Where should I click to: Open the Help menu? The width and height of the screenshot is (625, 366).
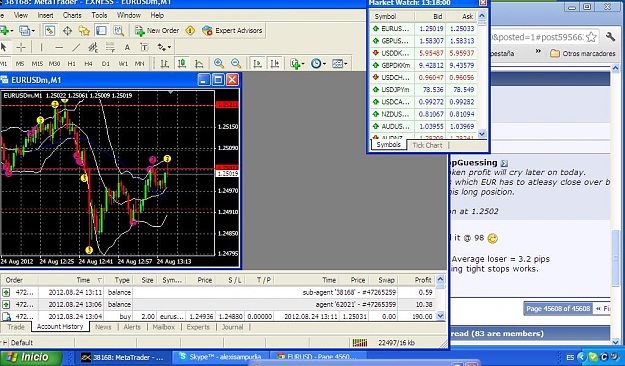point(157,15)
